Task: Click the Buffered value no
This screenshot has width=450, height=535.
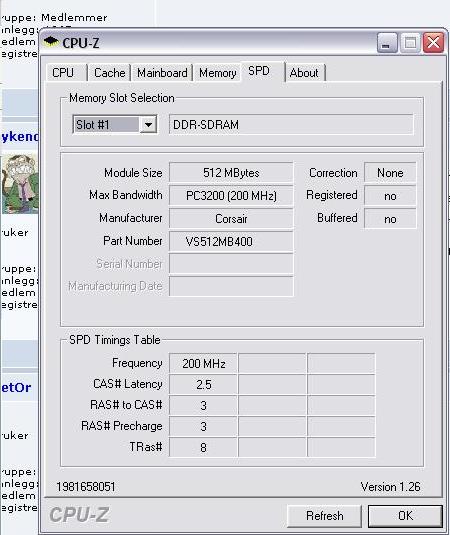Action: 390,219
